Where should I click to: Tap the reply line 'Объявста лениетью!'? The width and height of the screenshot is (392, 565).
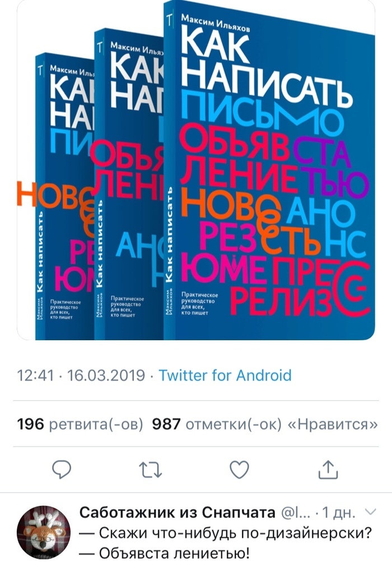pos(165,553)
